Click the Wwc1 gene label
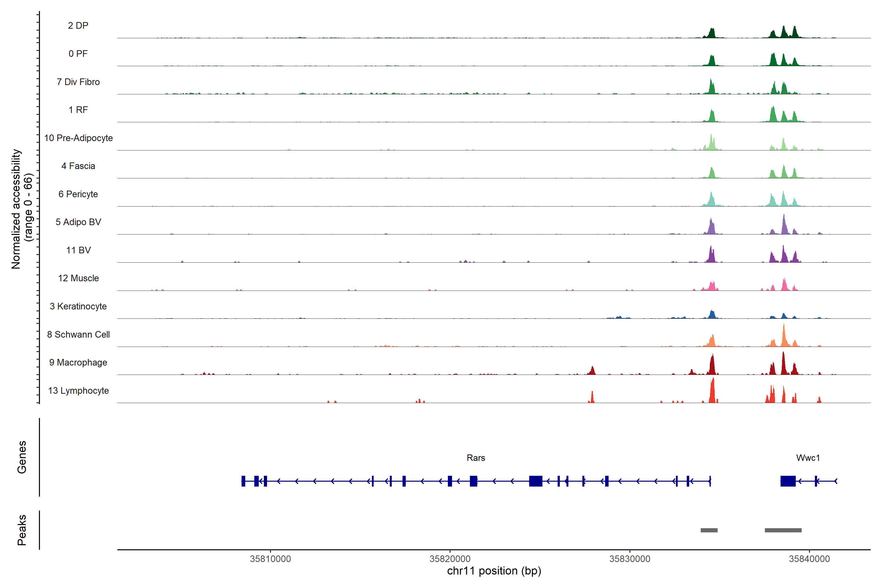 [808, 458]
